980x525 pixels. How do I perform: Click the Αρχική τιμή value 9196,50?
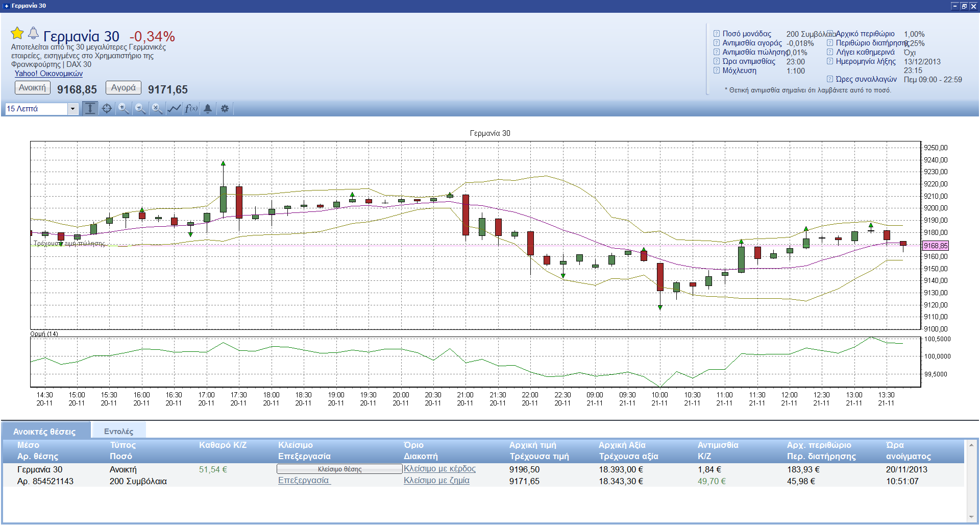coord(524,469)
